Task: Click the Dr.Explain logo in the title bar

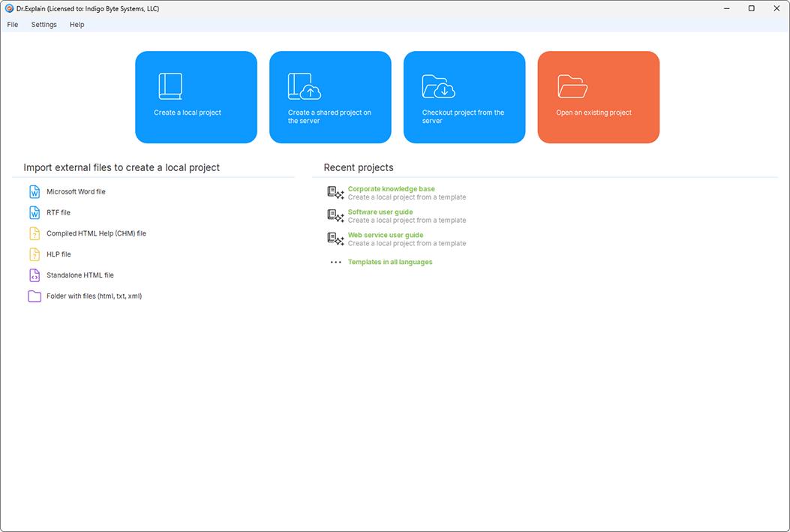Action: coord(9,8)
